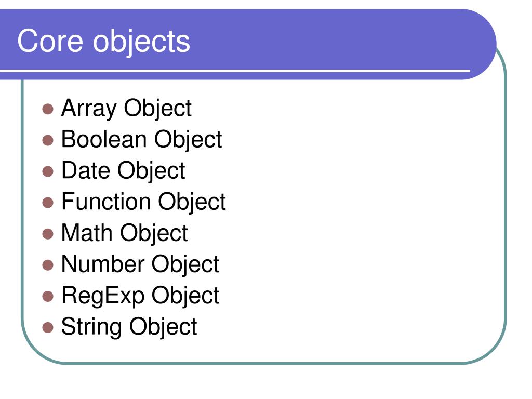The width and height of the screenshot is (532, 399).
Task: Select the bullet before Date Object
Action: click(48, 171)
